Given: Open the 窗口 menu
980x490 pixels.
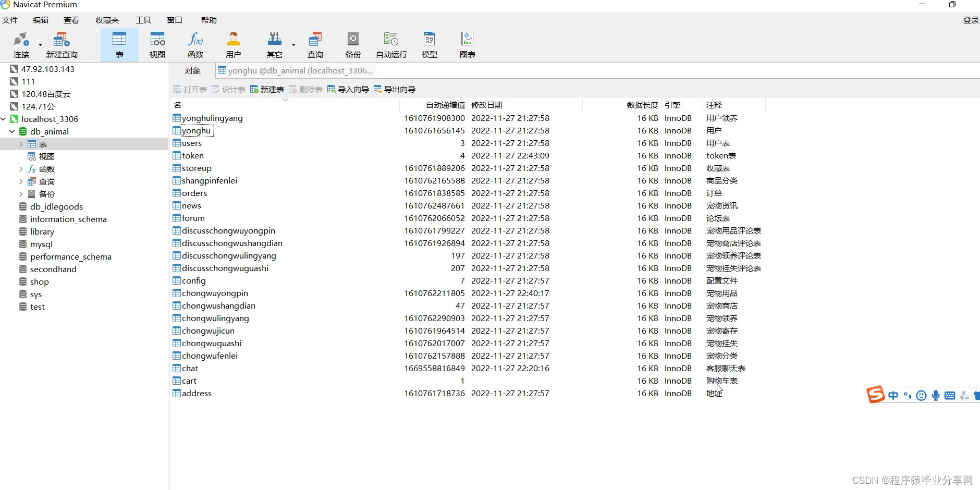Looking at the screenshot, I should tap(175, 20).
